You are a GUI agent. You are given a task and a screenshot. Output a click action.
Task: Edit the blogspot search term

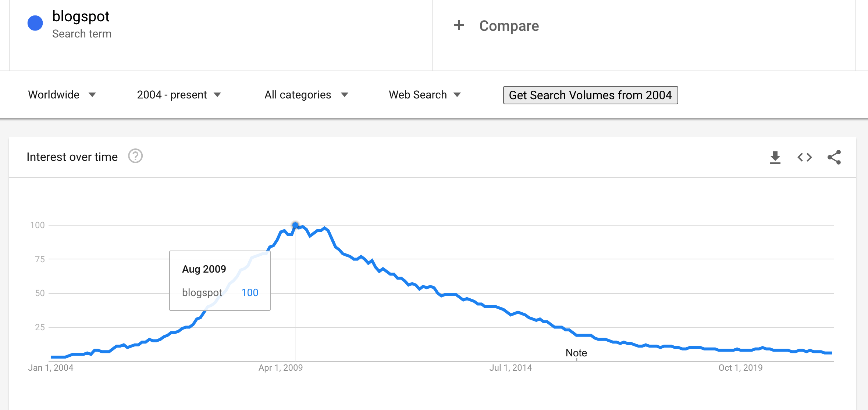tap(81, 17)
